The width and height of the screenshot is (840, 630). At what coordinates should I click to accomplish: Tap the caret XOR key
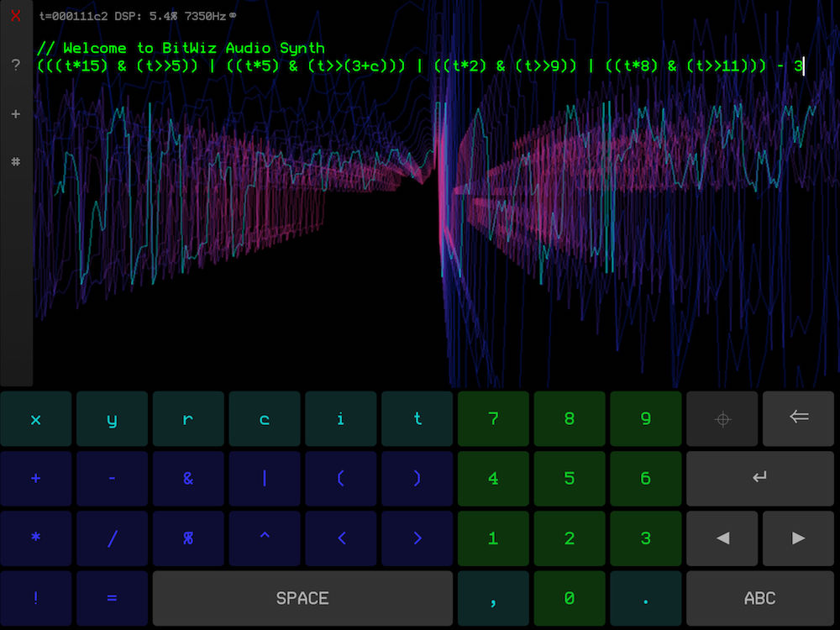(x=265, y=538)
